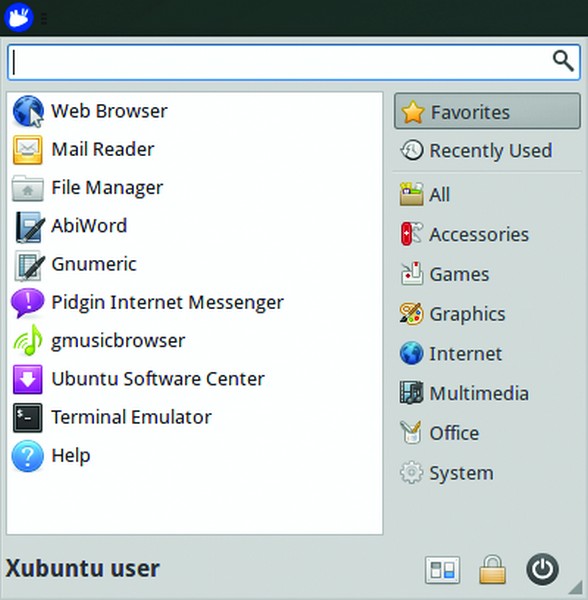Select the Graphics category

pos(487,314)
